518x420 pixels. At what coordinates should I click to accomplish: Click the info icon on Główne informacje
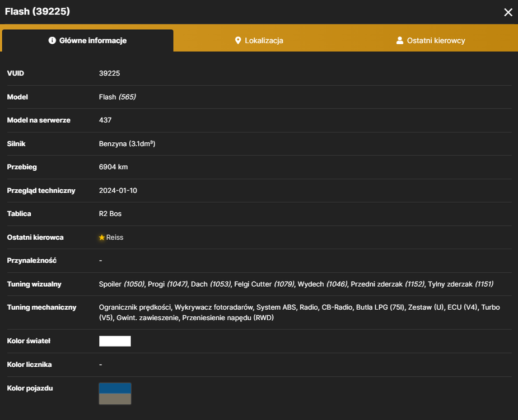coord(52,40)
